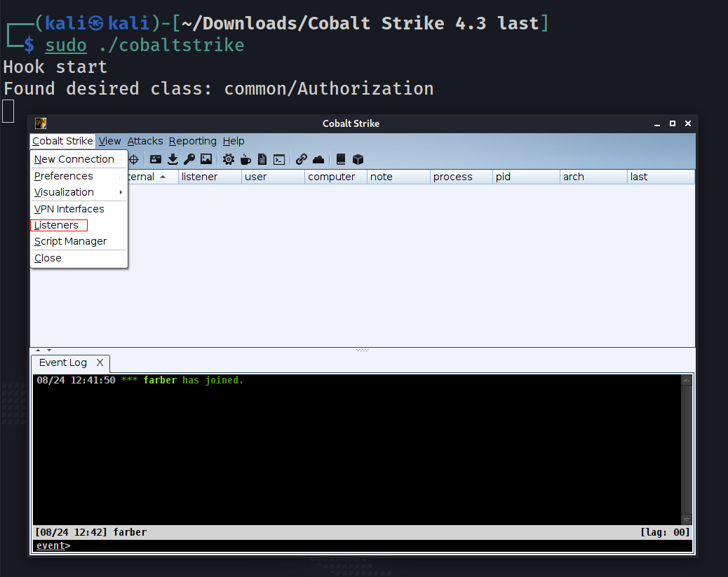Close the Event Log tab
Image resolution: width=728 pixels, height=577 pixels.
pos(100,362)
